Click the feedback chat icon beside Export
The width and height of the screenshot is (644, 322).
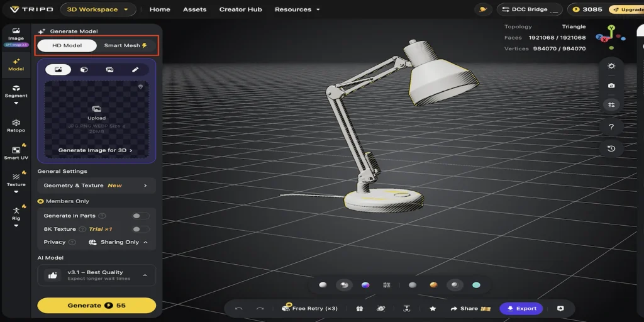[560, 308]
